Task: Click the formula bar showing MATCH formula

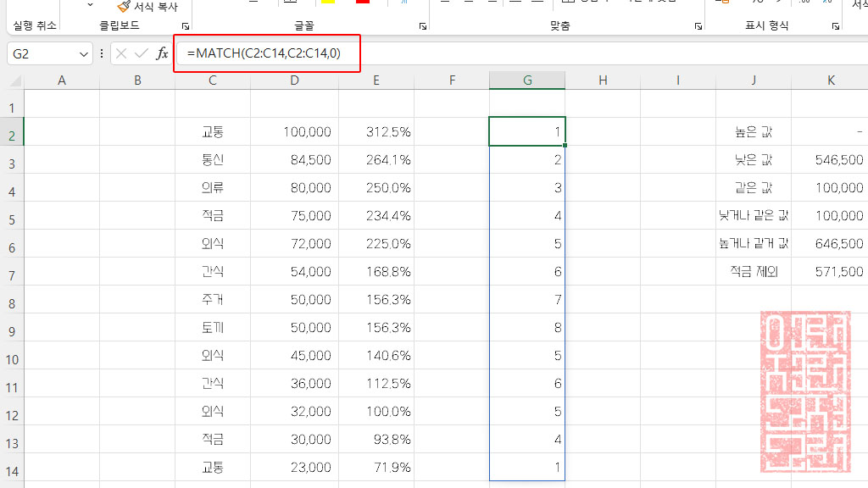Action: pyautogui.click(x=267, y=53)
